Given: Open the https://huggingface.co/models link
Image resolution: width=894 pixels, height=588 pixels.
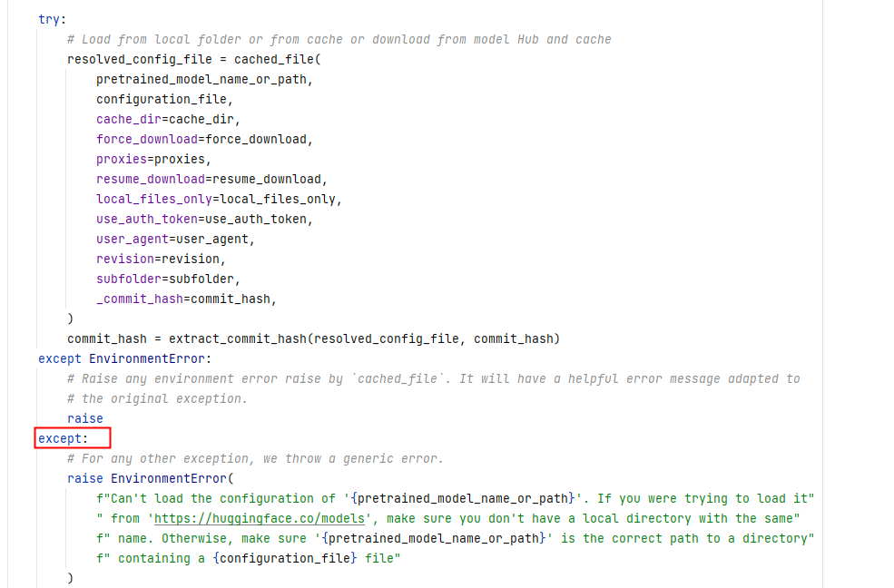Looking at the screenshot, I should coord(260,518).
